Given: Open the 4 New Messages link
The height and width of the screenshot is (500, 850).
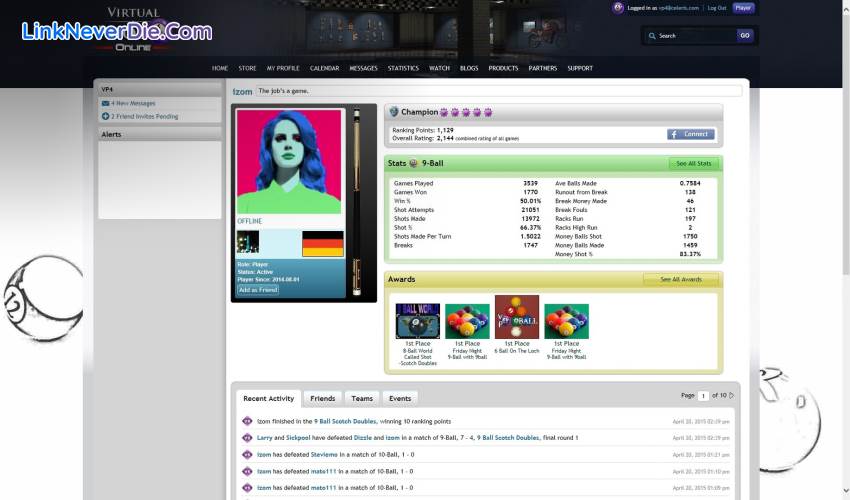Looking at the screenshot, I should [x=133, y=103].
